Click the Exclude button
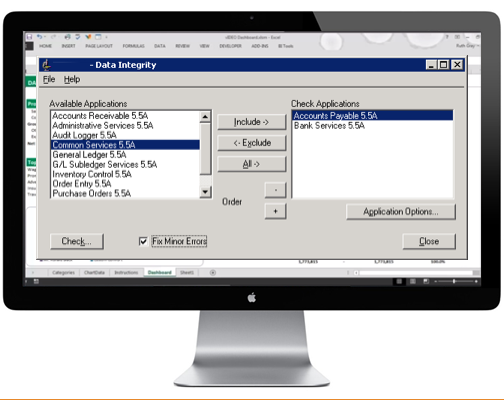 click(x=252, y=143)
